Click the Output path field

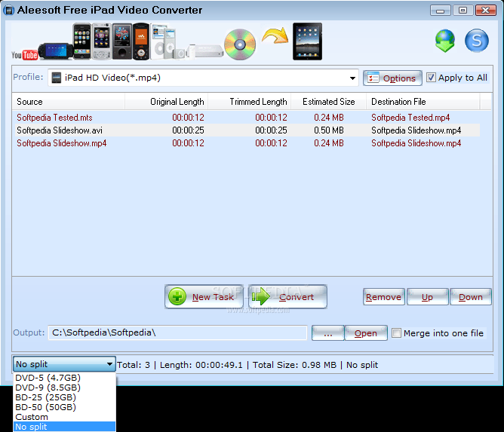tap(177, 332)
